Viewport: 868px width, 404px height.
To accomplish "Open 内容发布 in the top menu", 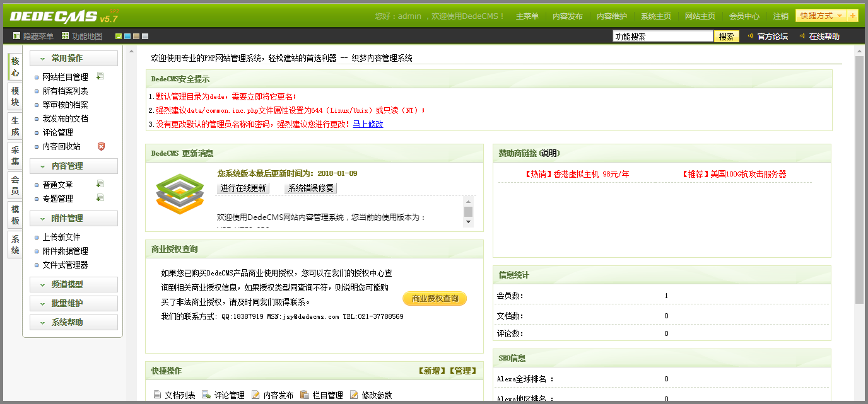I will (567, 16).
